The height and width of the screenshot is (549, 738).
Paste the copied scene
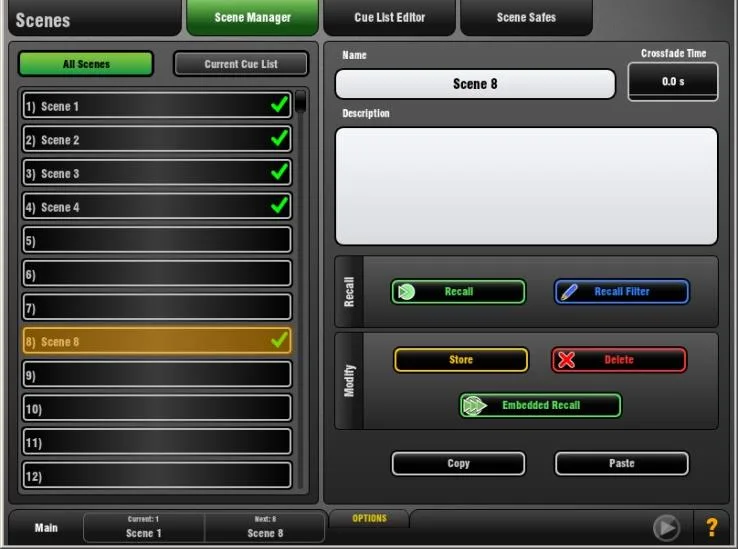coord(622,464)
